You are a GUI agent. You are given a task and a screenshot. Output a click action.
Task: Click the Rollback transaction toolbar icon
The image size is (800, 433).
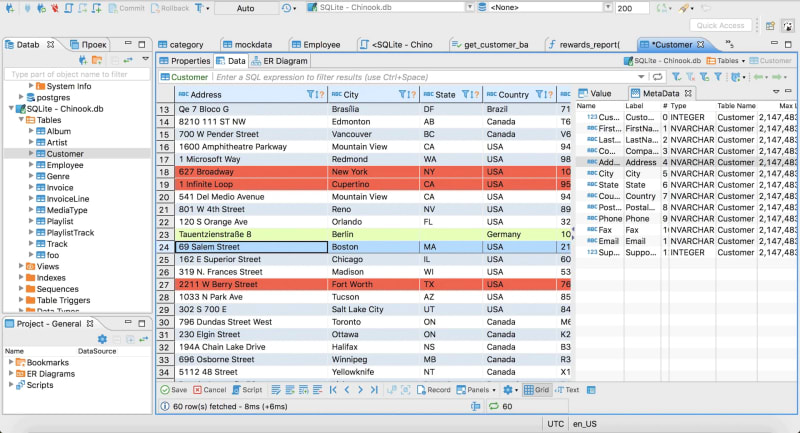(170, 8)
